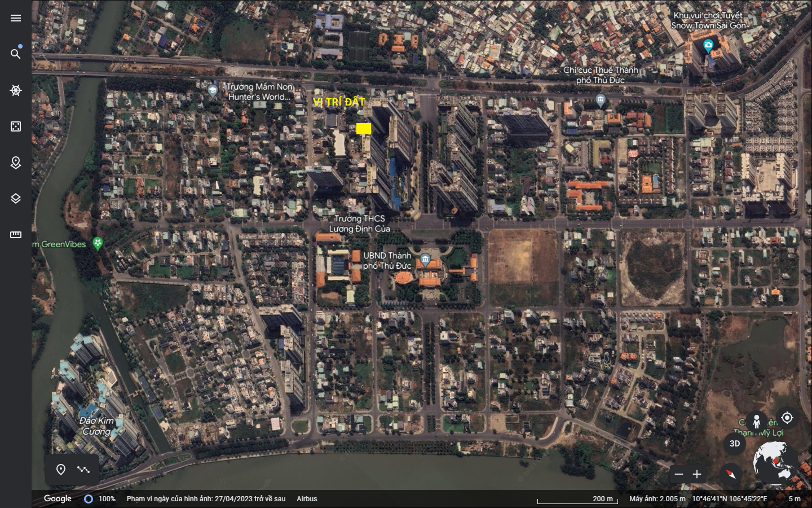The image size is (812, 508).
Task: Click the globe overview thumbnail
Action: [775, 463]
